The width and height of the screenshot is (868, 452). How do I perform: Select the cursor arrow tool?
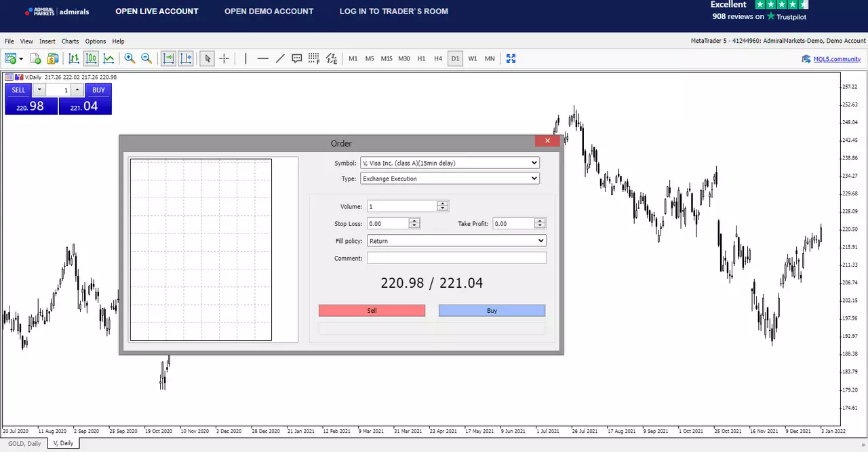(208, 58)
